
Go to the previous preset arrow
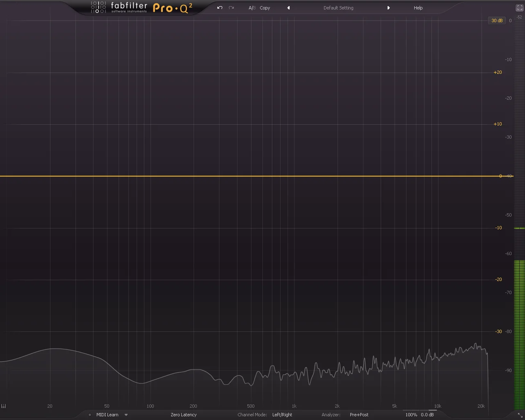coord(288,8)
